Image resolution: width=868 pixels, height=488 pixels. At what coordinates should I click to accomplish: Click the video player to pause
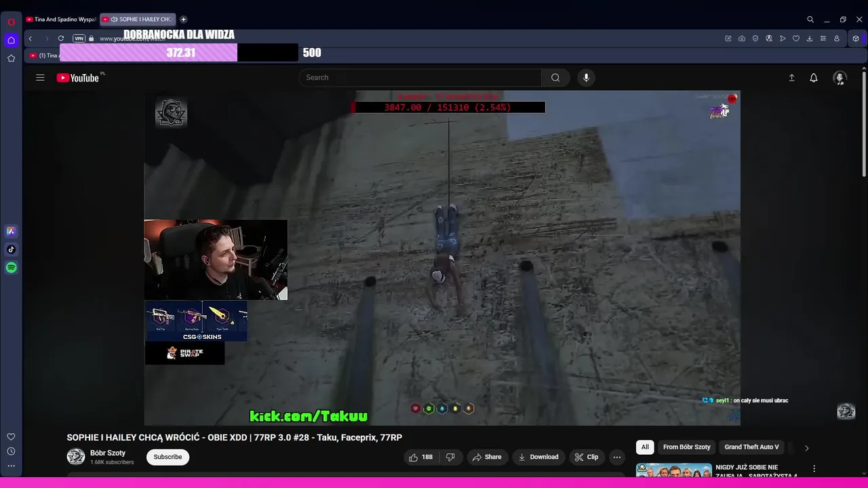442,258
